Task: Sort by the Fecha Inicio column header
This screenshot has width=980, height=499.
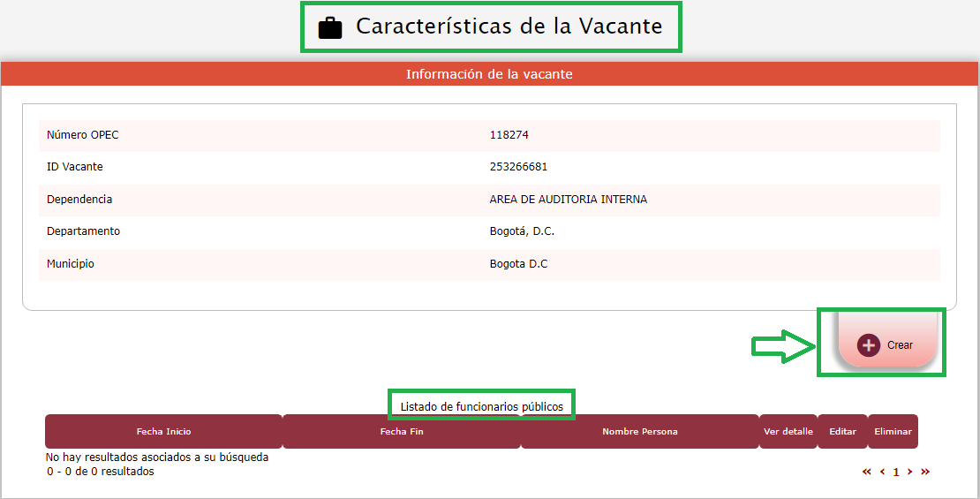Action: [x=163, y=432]
